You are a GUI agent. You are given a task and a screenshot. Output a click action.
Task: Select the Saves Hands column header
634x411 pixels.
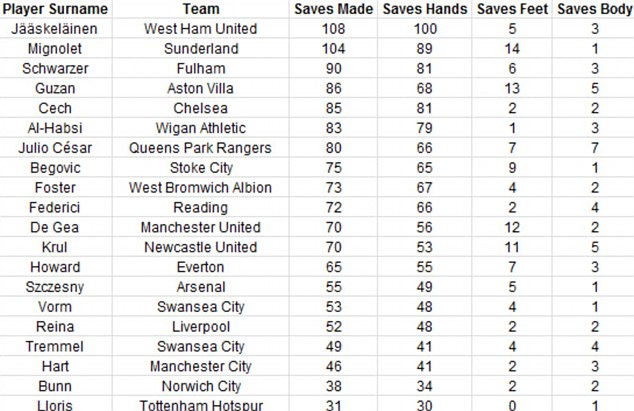pyautogui.click(x=425, y=9)
